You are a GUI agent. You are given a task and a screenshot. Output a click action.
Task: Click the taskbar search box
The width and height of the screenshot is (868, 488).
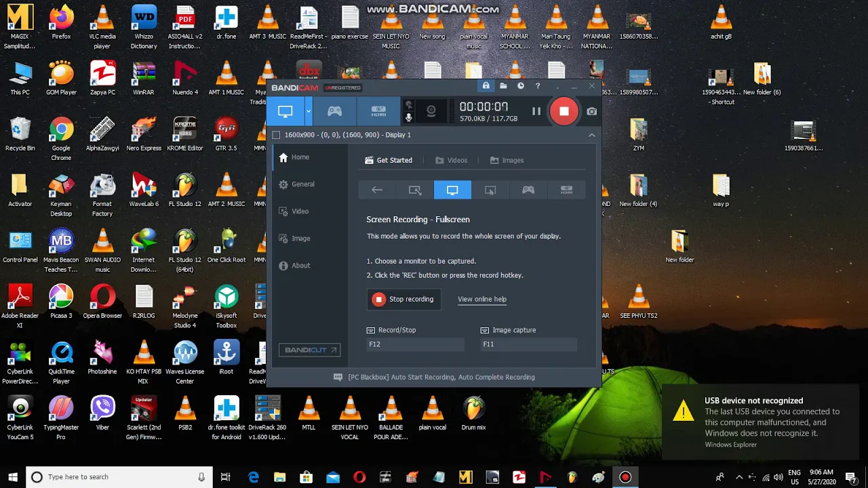pyautogui.click(x=118, y=477)
